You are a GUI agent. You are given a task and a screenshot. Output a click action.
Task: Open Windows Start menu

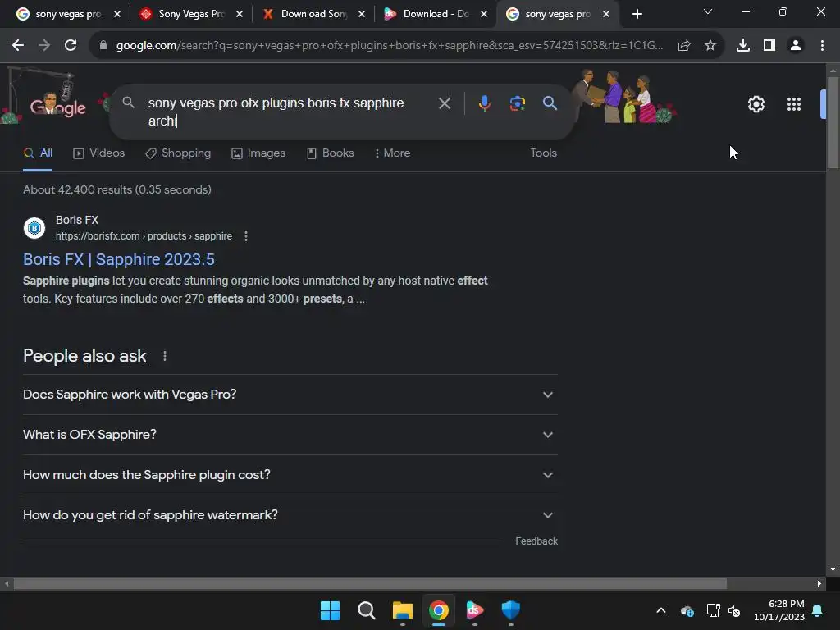coord(330,610)
